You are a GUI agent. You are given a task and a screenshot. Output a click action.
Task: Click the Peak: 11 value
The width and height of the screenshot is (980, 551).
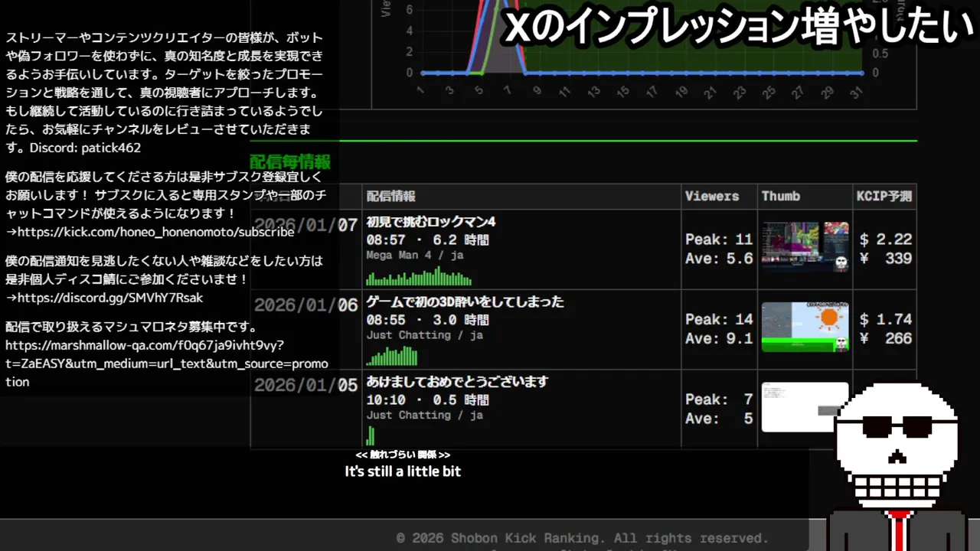tap(719, 240)
